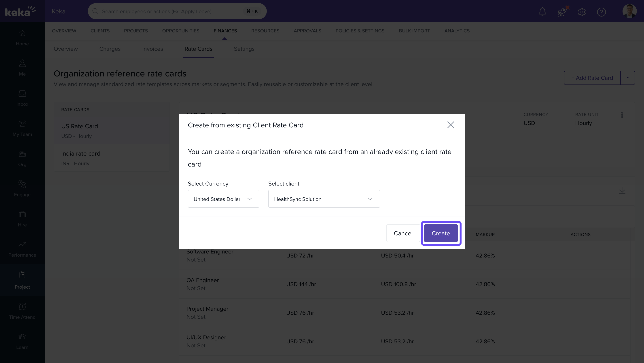Open the three-dot rate card menu
644x363 pixels.
[622, 115]
